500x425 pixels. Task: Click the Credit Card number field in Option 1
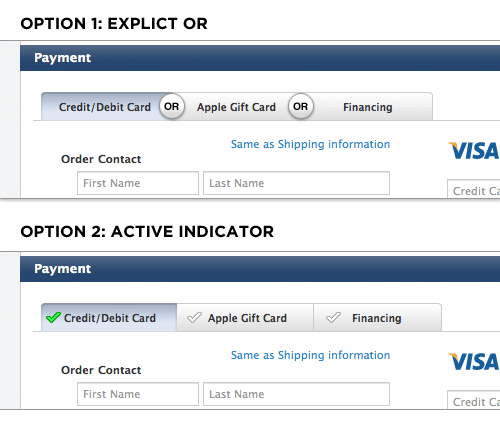(474, 189)
